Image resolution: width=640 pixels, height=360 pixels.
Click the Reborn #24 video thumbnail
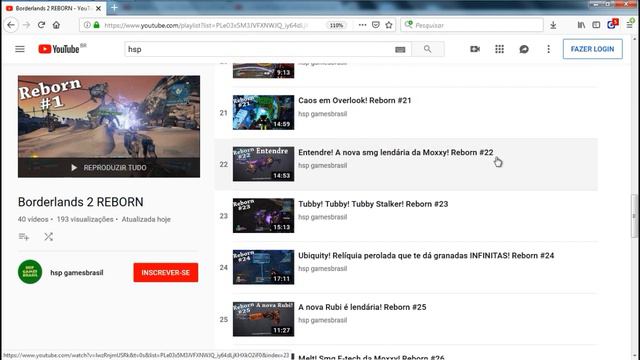point(263,267)
